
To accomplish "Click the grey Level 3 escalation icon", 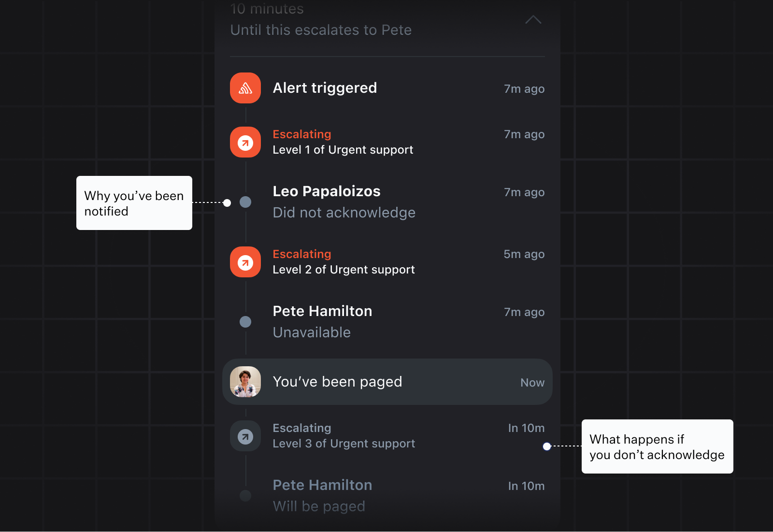I will [x=245, y=436].
